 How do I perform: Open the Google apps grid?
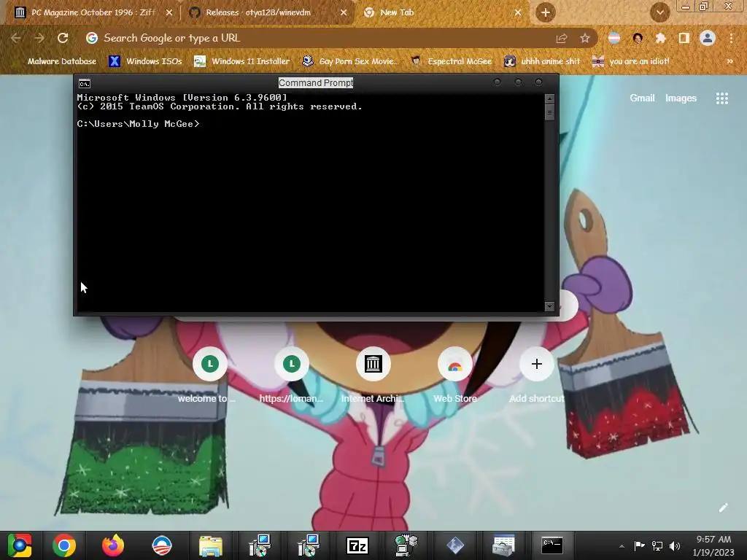(722, 98)
